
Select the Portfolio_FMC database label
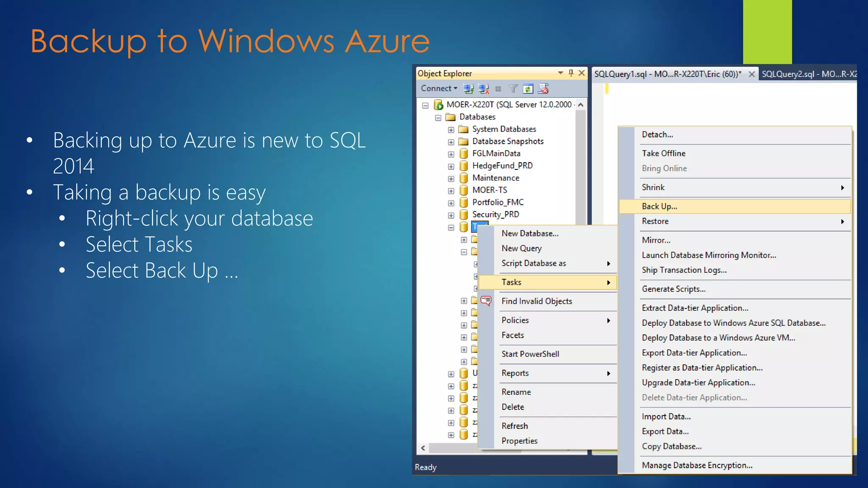(498, 202)
